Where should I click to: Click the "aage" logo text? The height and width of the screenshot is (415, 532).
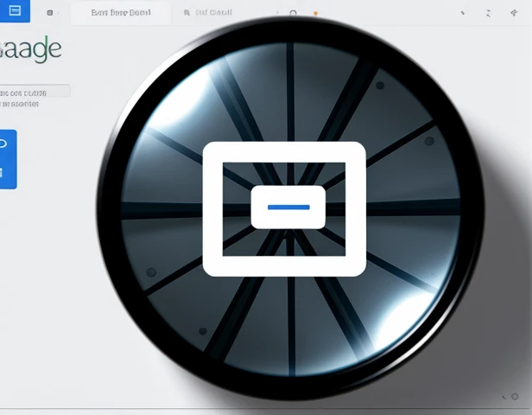click(x=31, y=48)
